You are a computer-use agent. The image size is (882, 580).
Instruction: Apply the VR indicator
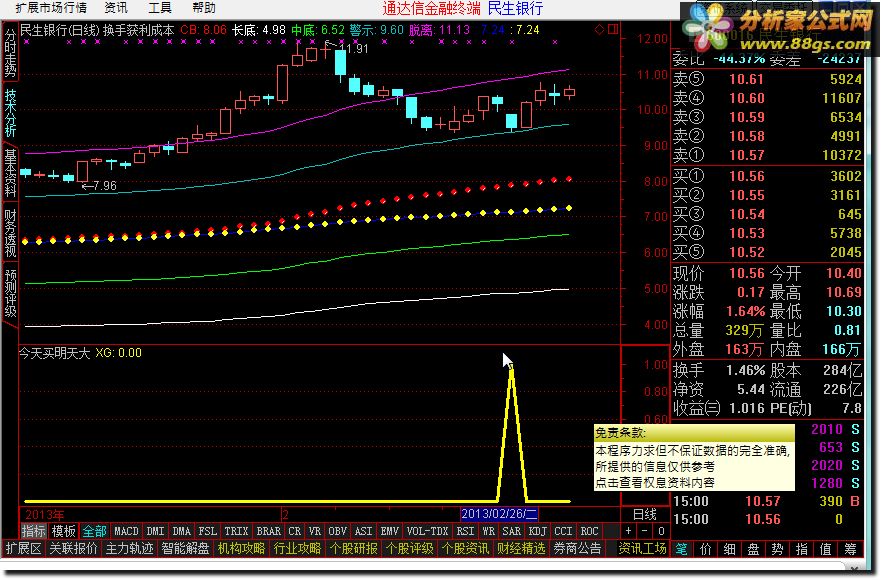[x=314, y=531]
